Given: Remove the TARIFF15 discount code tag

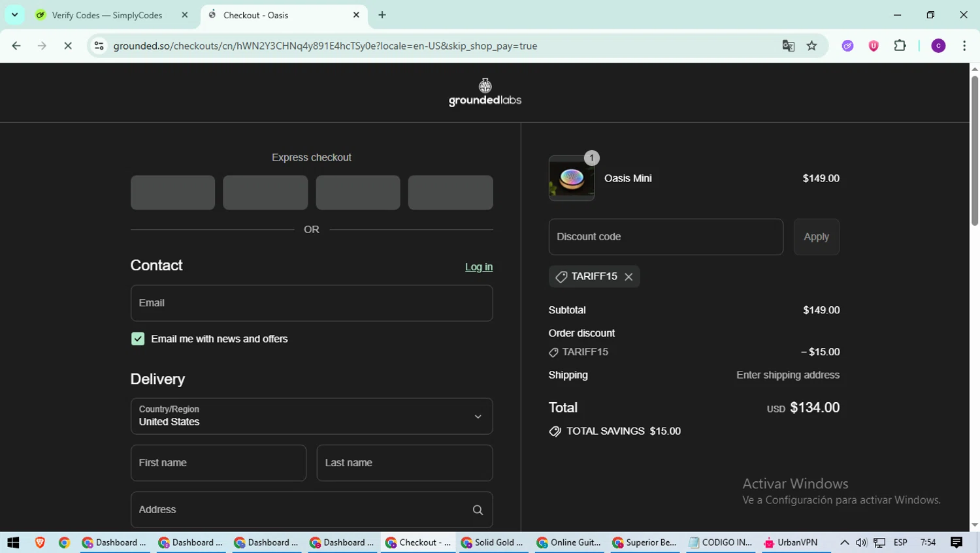Looking at the screenshot, I should point(629,277).
